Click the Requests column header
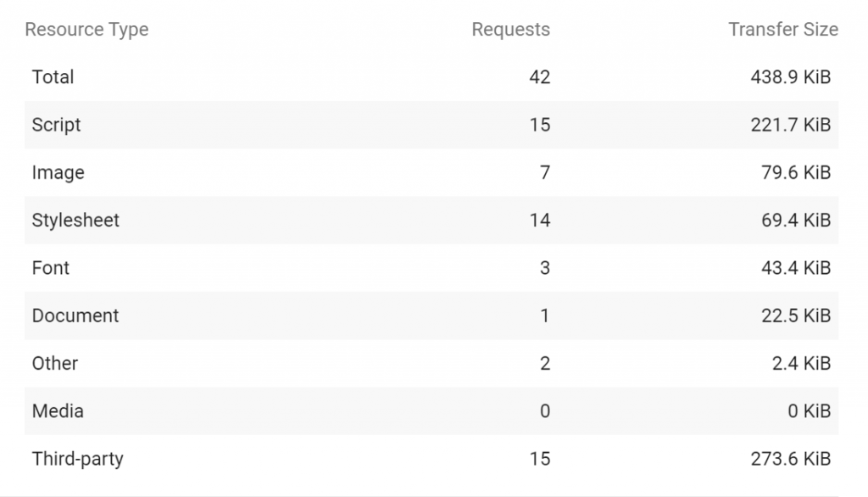The width and height of the screenshot is (868, 497). click(x=510, y=30)
